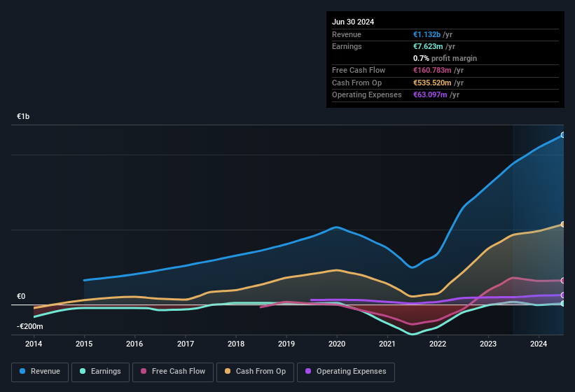Image resolution: width=575 pixels, height=392 pixels.
Task: Click the 2014 x-axis label
Action: [x=34, y=344]
